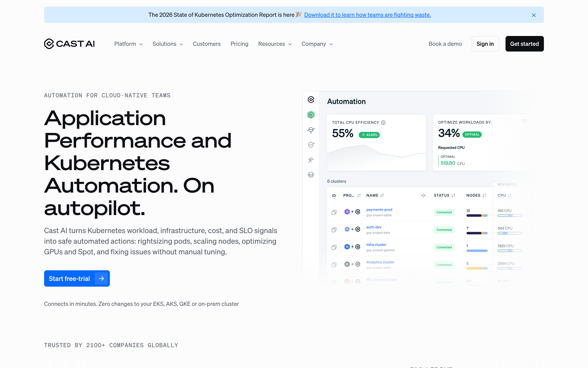This screenshot has width=588, height=368.
Task: Click Connected status of payments-prod
Action: (x=444, y=212)
